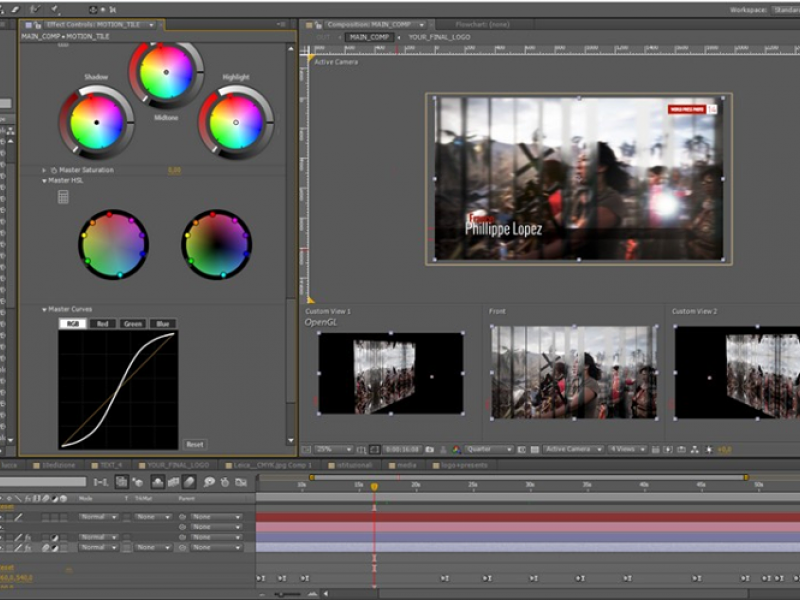
Task: Select the Blue curve channel button
Action: pyautogui.click(x=163, y=323)
